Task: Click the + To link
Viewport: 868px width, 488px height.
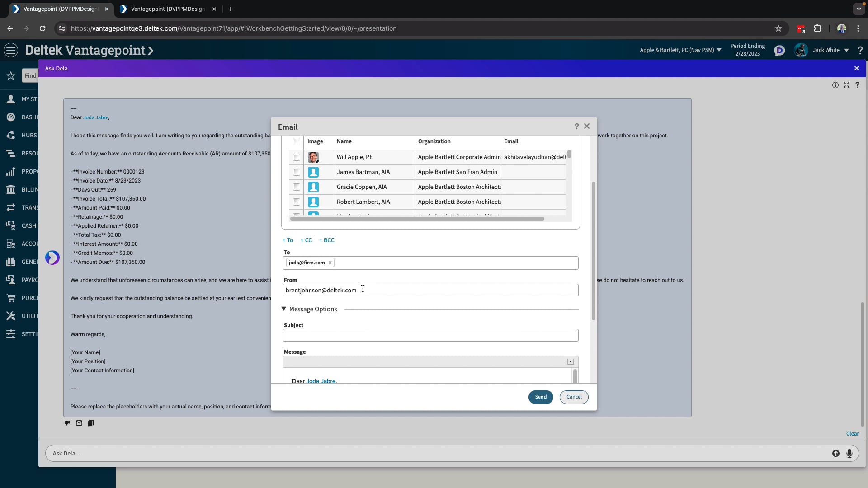Action: [x=288, y=240]
